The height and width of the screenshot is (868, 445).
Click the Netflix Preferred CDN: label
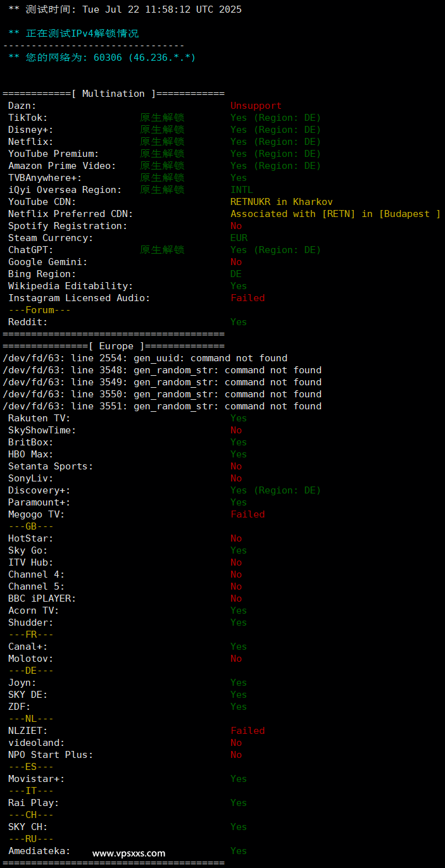point(71,214)
